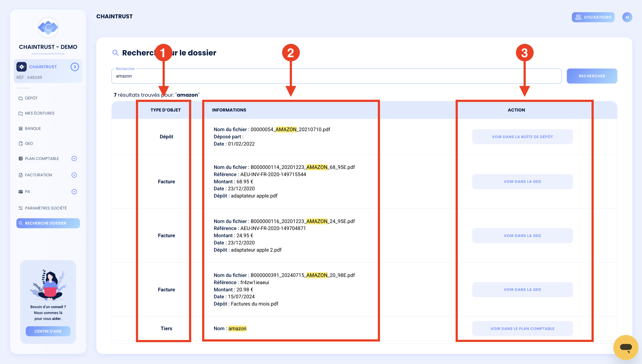Click the Tiers name amazon
The width and height of the screenshot is (642, 364).
click(x=237, y=328)
